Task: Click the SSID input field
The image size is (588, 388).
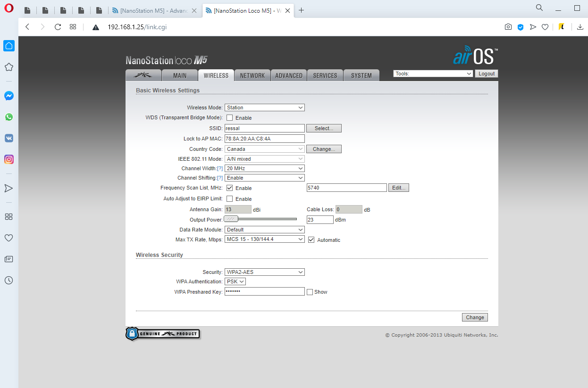Action: click(x=265, y=128)
